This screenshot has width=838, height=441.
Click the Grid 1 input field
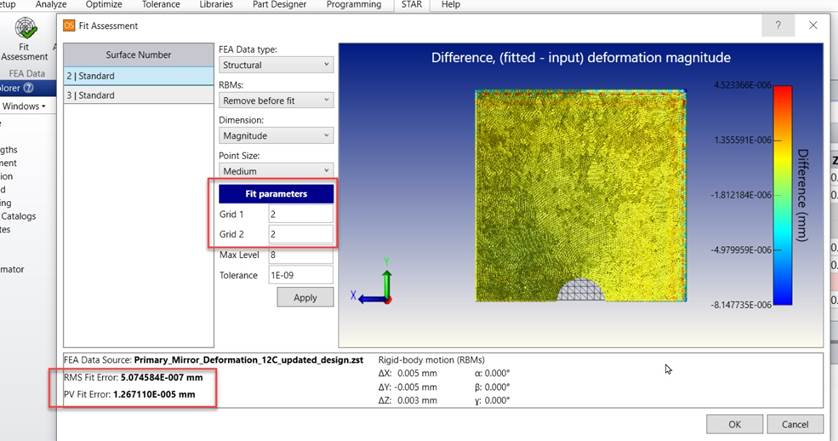pos(300,213)
